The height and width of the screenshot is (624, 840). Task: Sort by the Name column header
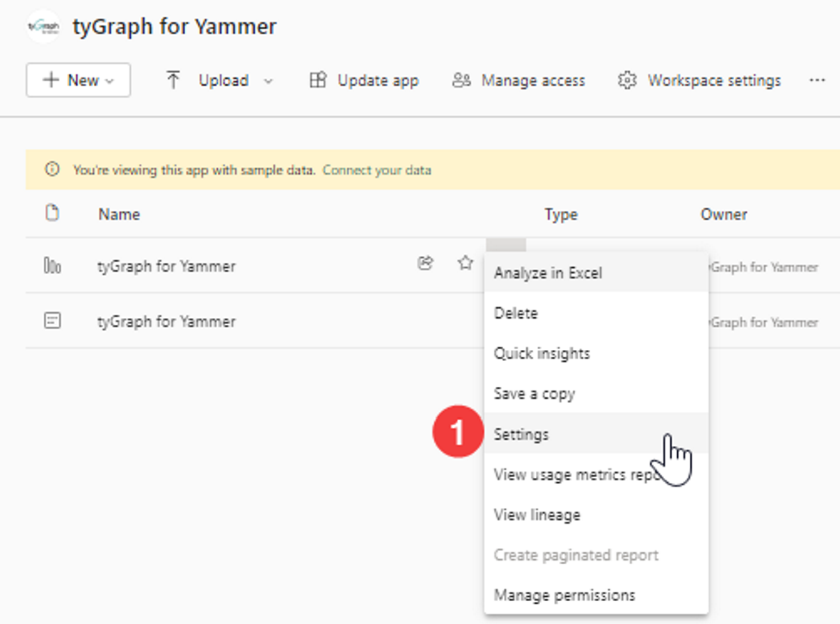pyautogui.click(x=119, y=214)
